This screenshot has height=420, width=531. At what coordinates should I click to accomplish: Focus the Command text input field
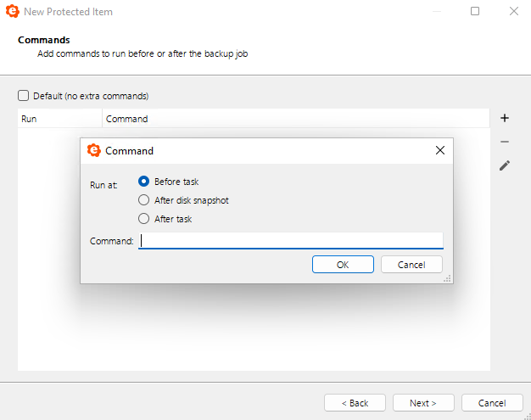coord(291,241)
